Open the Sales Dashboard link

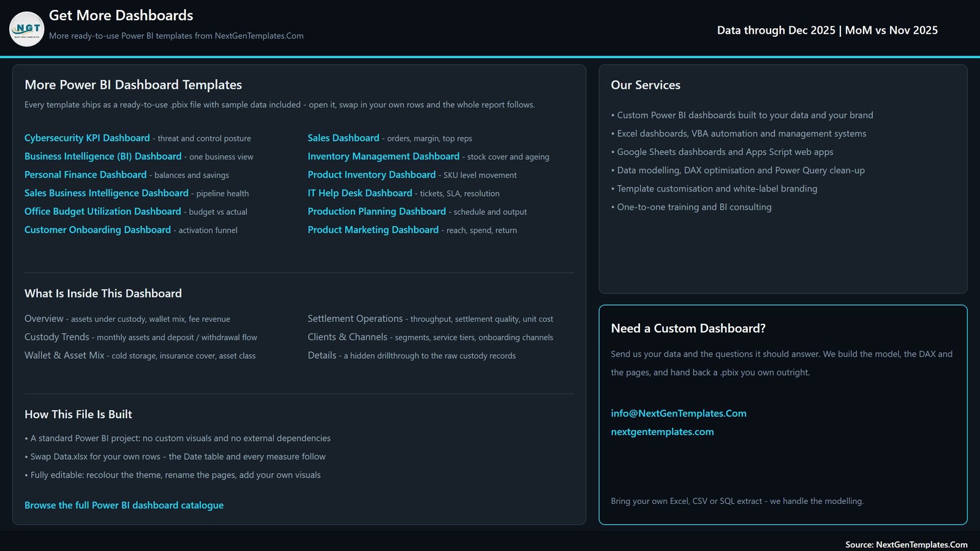[344, 138]
